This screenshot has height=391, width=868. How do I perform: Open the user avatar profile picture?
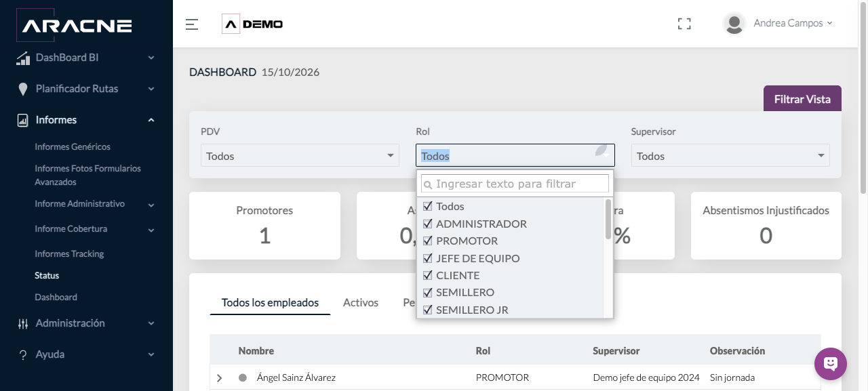click(734, 24)
